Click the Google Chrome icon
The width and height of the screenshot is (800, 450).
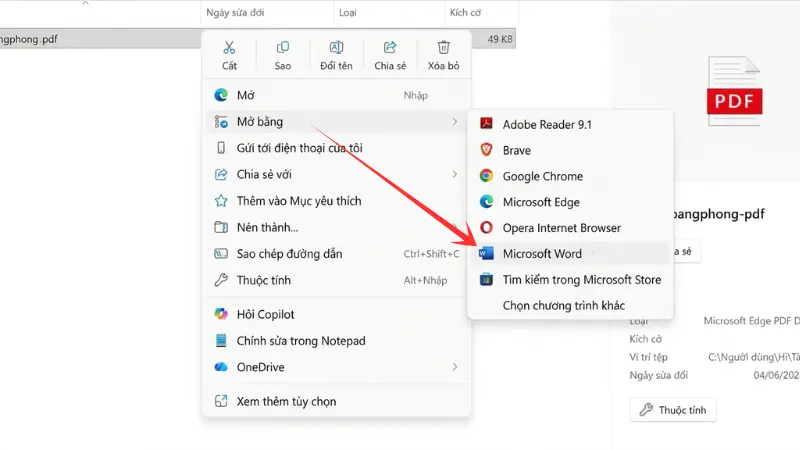(x=486, y=176)
